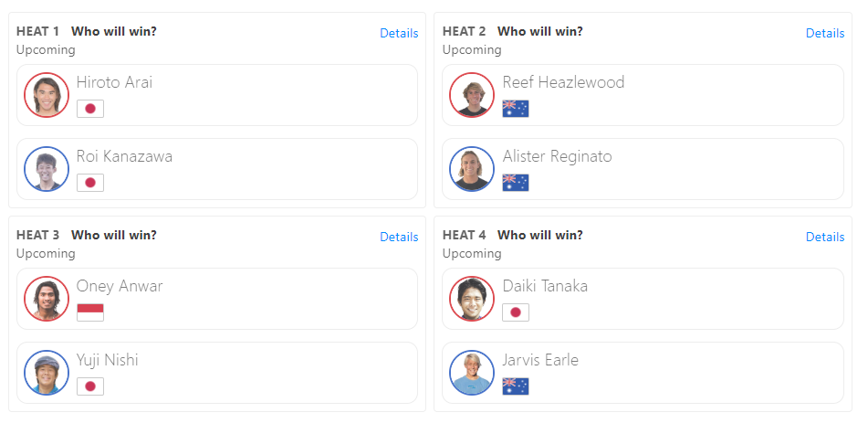Image resolution: width=868 pixels, height=423 pixels.
Task: Open Details for Heat 4
Action: (825, 237)
